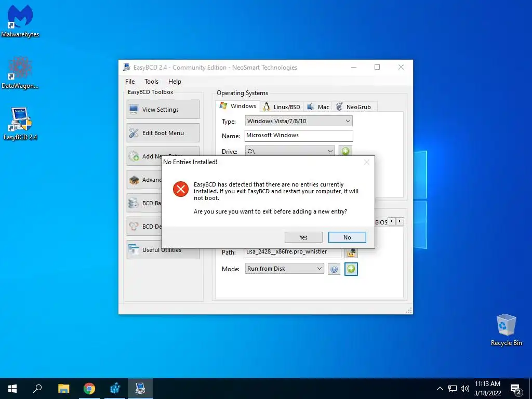Click the red error icon in the dialog
This screenshot has height=399, width=532.
click(x=181, y=189)
